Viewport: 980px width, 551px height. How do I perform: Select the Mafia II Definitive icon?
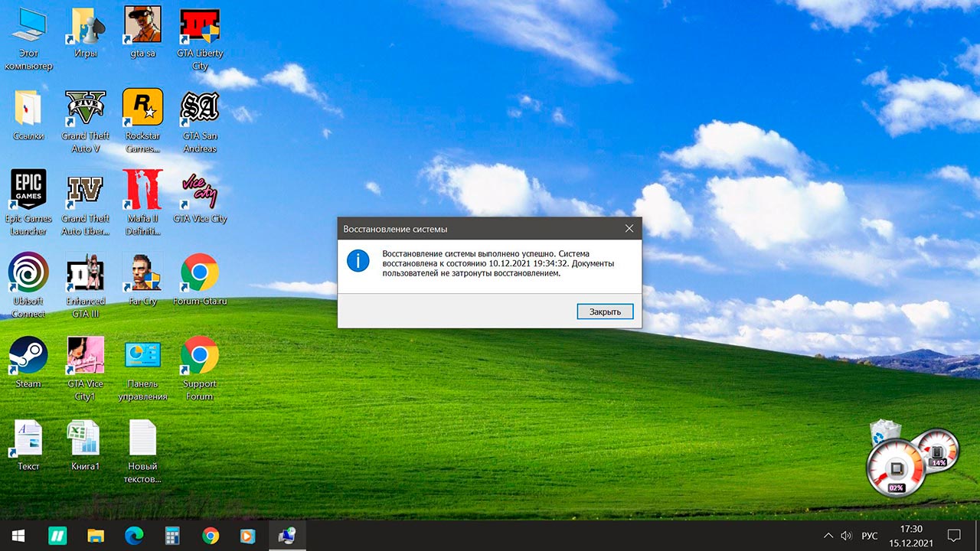pyautogui.click(x=143, y=204)
